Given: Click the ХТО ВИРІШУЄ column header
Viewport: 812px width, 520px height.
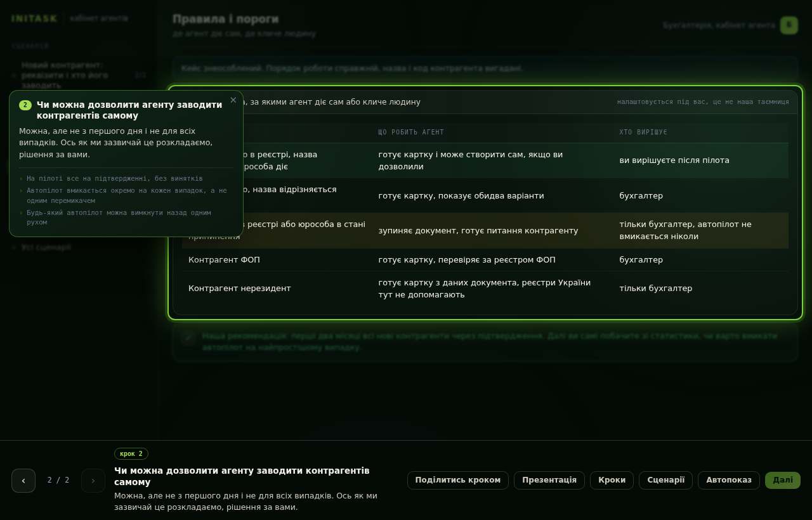Looking at the screenshot, I should point(643,132).
